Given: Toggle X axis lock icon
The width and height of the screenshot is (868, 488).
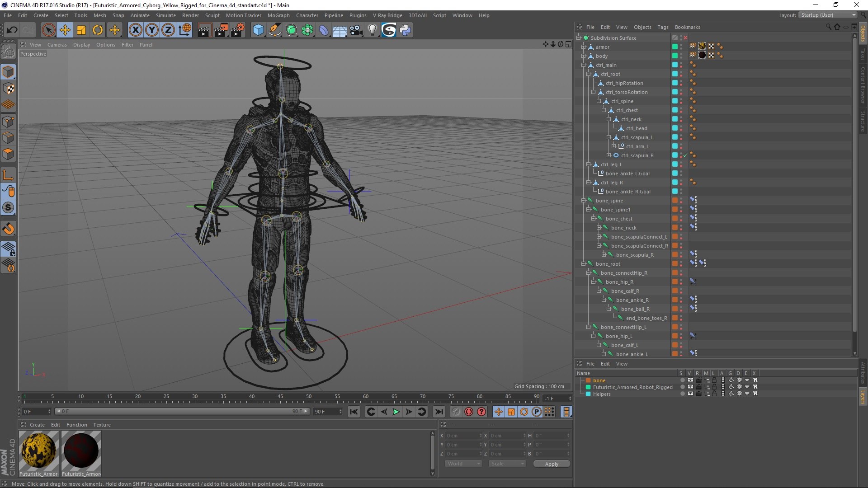Looking at the screenshot, I should tap(135, 30).
